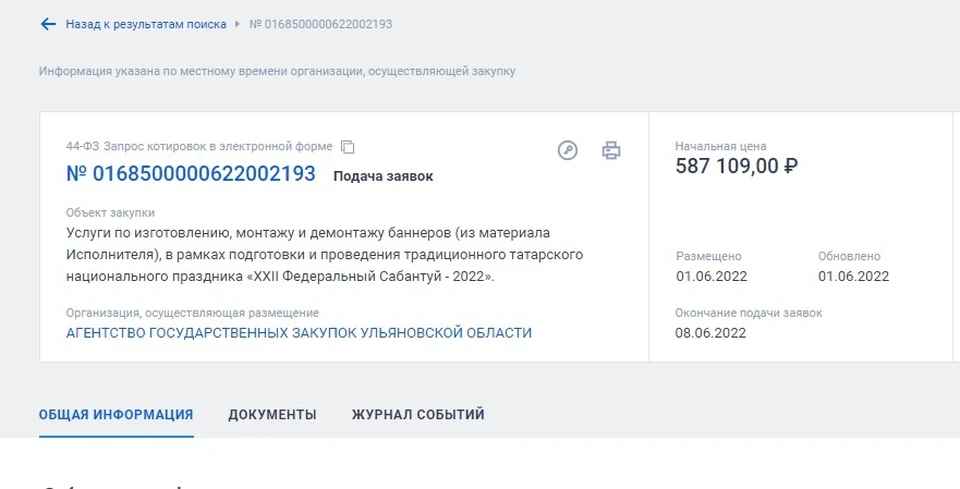
Task: Click the Размещено date 01.06.2022
Action: [x=711, y=276]
